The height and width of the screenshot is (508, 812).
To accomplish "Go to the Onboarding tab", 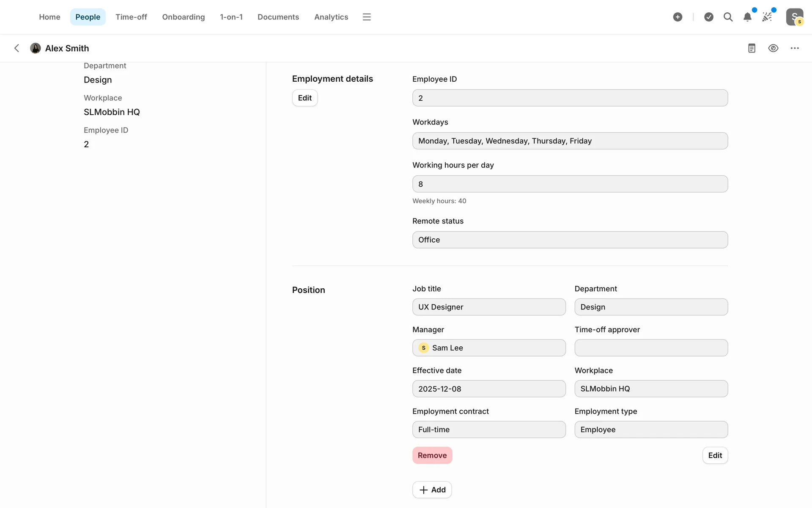I will tap(183, 17).
